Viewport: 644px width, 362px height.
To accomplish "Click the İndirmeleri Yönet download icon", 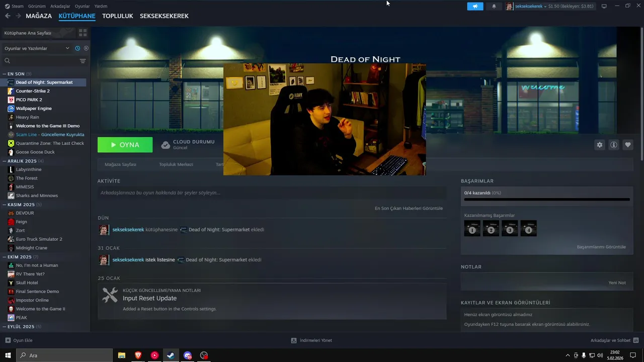I will pos(294,340).
